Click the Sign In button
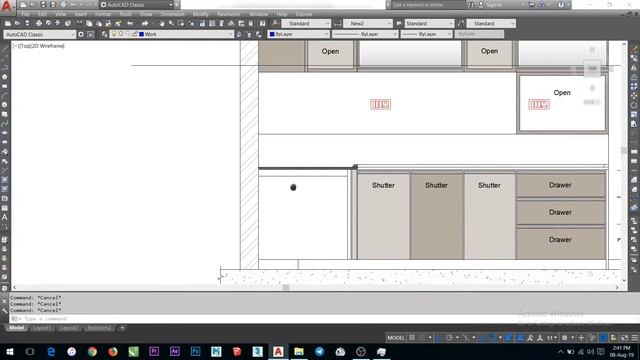The width and height of the screenshot is (640, 360). tap(493, 5)
